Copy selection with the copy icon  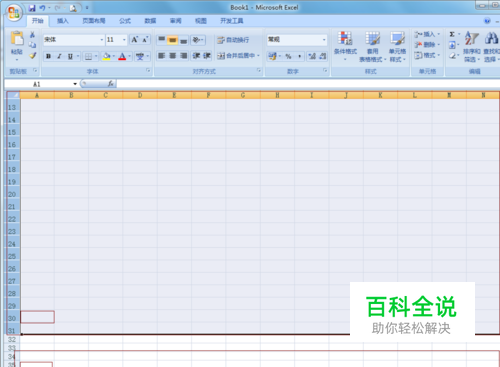pos(32,45)
